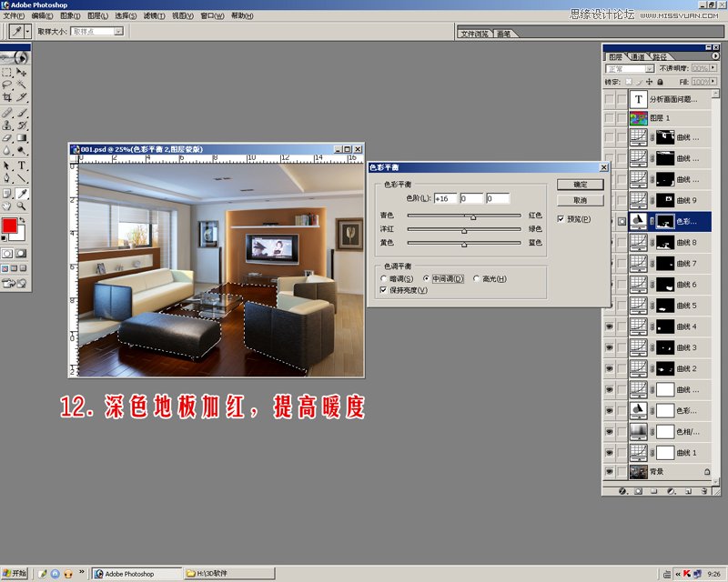Screen dimensions: 728x582
Task: Select the Zoom tool
Action: click(x=21, y=206)
